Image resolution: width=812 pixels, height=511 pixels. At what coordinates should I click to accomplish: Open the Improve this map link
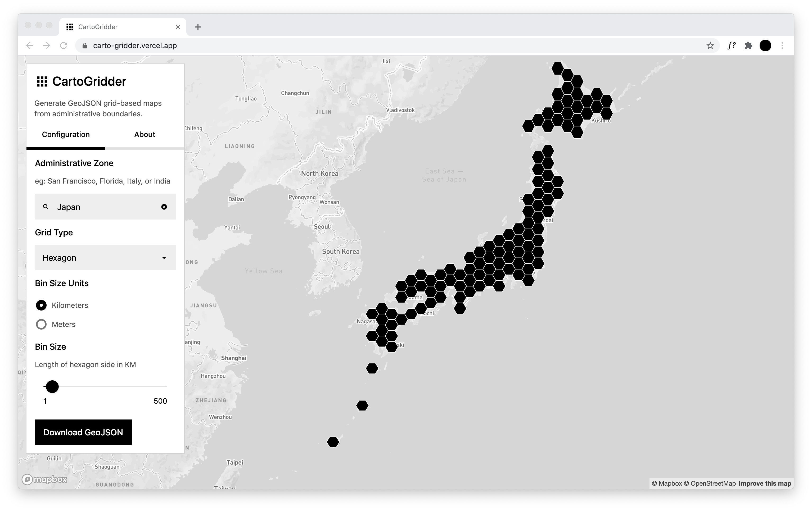tap(764, 483)
